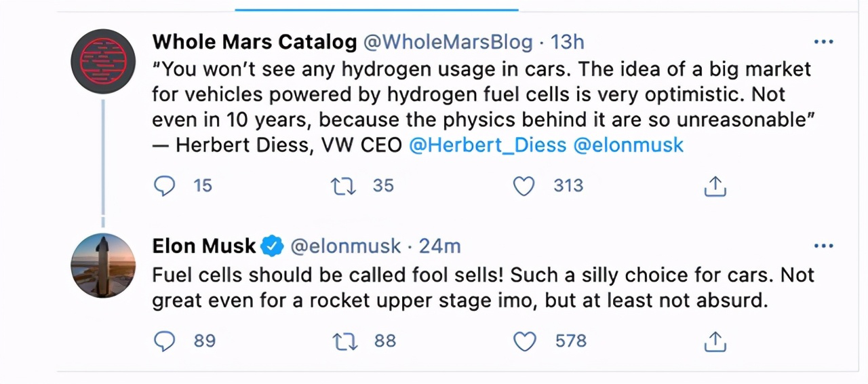Reply to Elon Musk's tweet

tap(165, 341)
